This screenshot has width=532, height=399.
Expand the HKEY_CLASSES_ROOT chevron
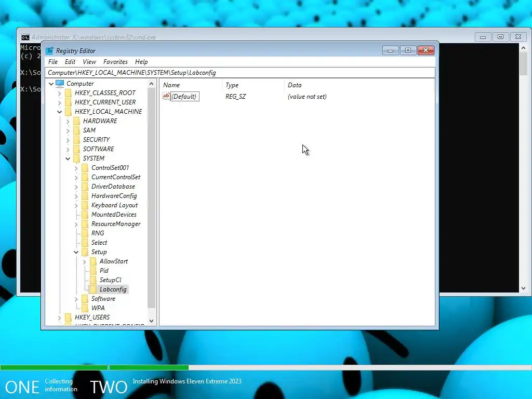tap(59, 93)
